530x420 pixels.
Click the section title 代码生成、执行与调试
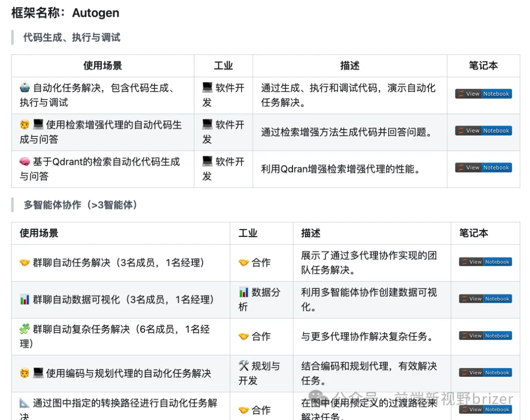coord(72,37)
